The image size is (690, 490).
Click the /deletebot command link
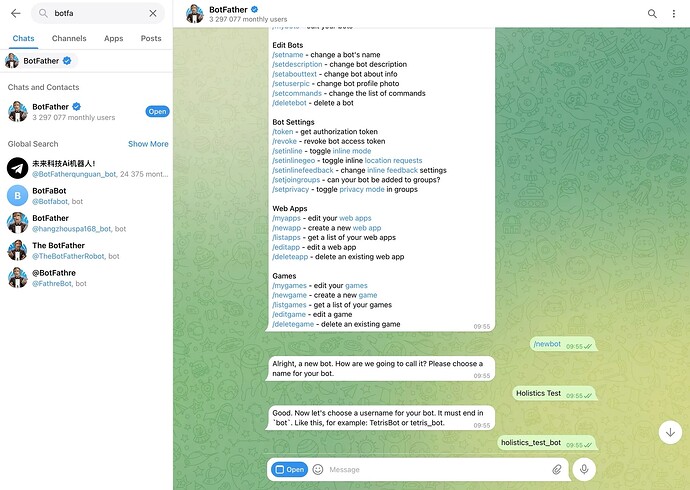coord(289,103)
